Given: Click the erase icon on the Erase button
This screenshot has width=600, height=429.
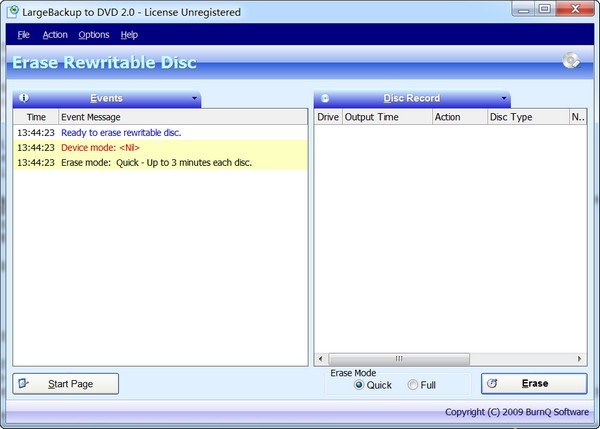Looking at the screenshot, I should [494, 384].
